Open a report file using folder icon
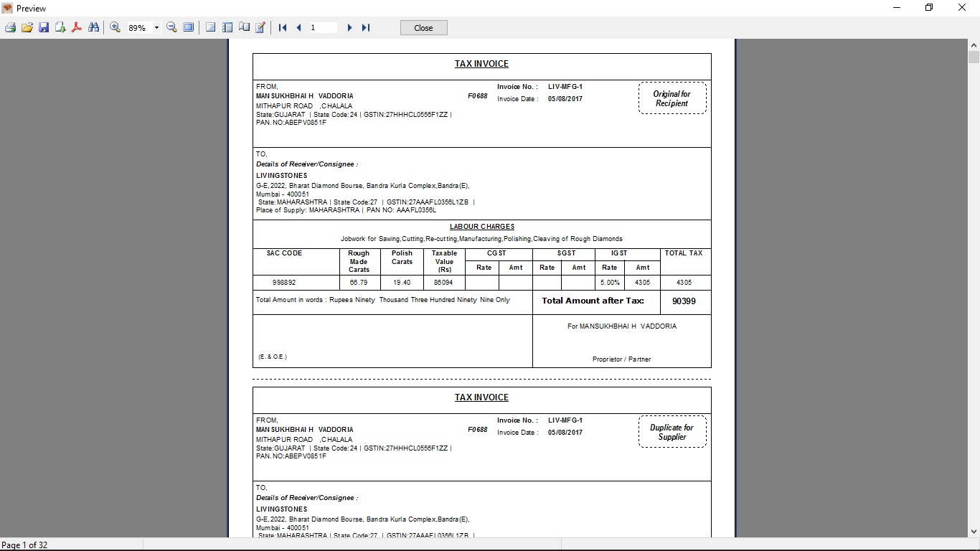This screenshot has width=980, height=551. pos(27,28)
